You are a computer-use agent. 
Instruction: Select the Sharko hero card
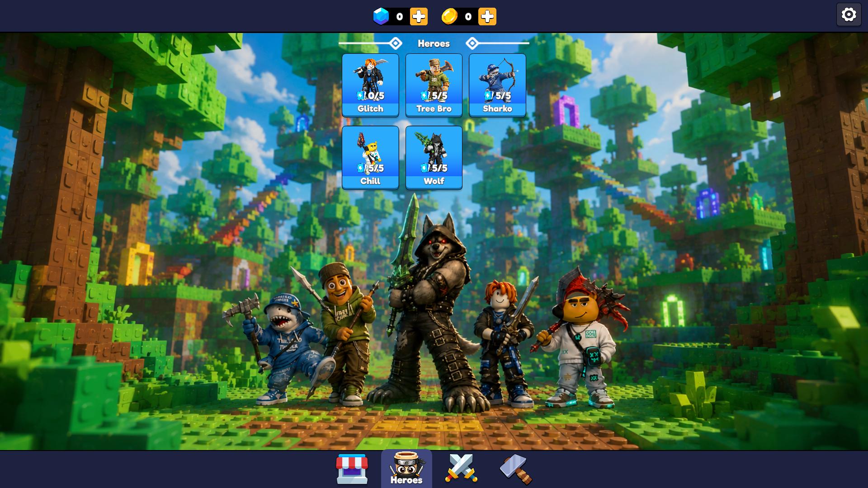tap(497, 85)
